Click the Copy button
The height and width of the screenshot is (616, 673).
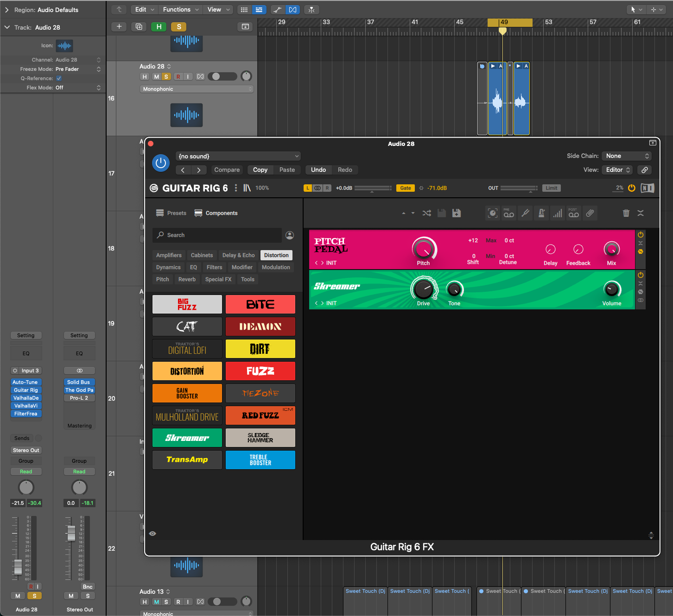pyautogui.click(x=260, y=170)
